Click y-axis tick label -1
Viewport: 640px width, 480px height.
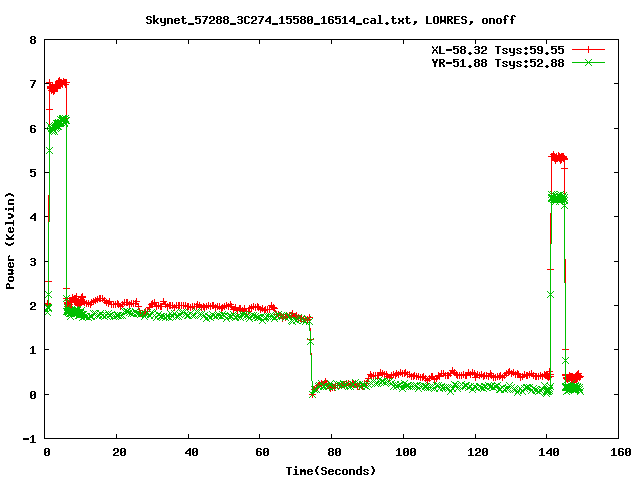pyautogui.click(x=29, y=439)
